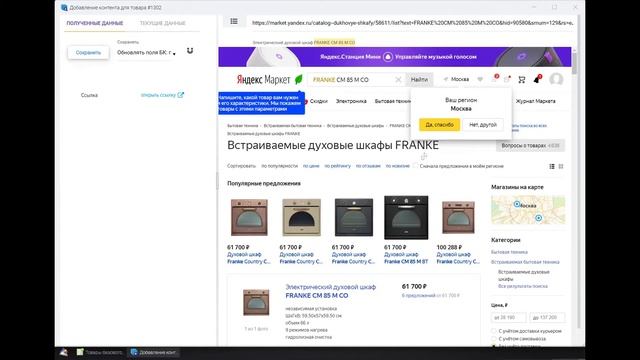Switch to 'Товары безопасн.' taskbar window

100,352
